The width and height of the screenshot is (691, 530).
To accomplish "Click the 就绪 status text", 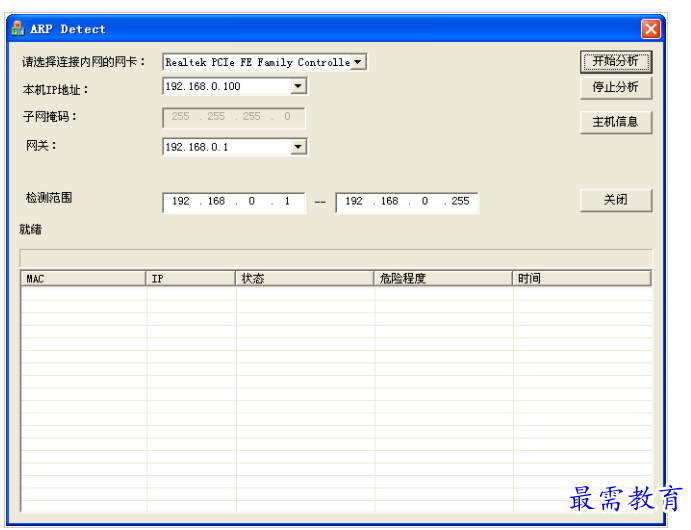I will (30, 229).
